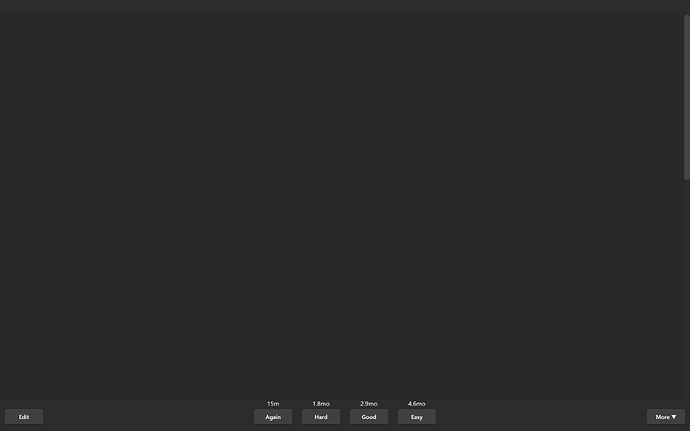Screen dimensions: 690x431
Task: Expand the More options menu
Action: [x=665, y=417]
